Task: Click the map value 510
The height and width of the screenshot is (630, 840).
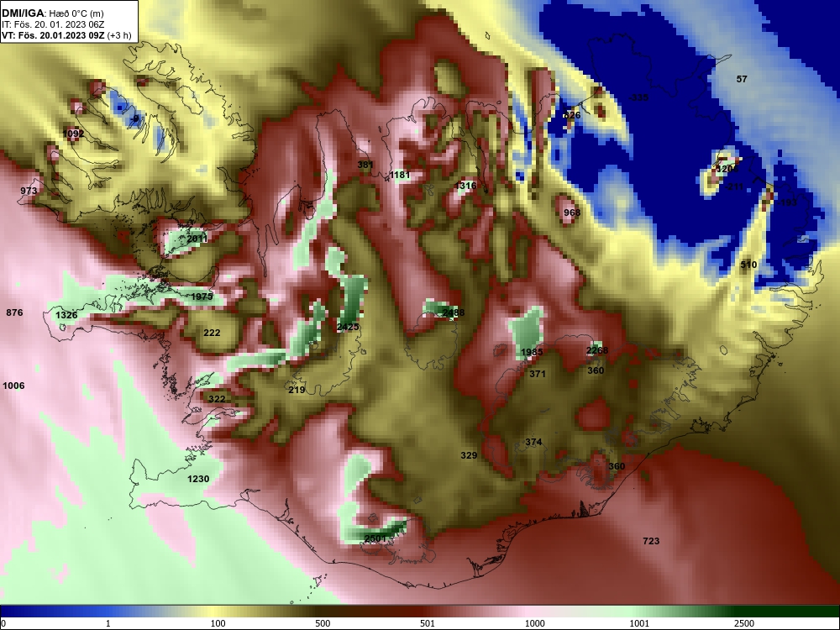Action: point(748,265)
